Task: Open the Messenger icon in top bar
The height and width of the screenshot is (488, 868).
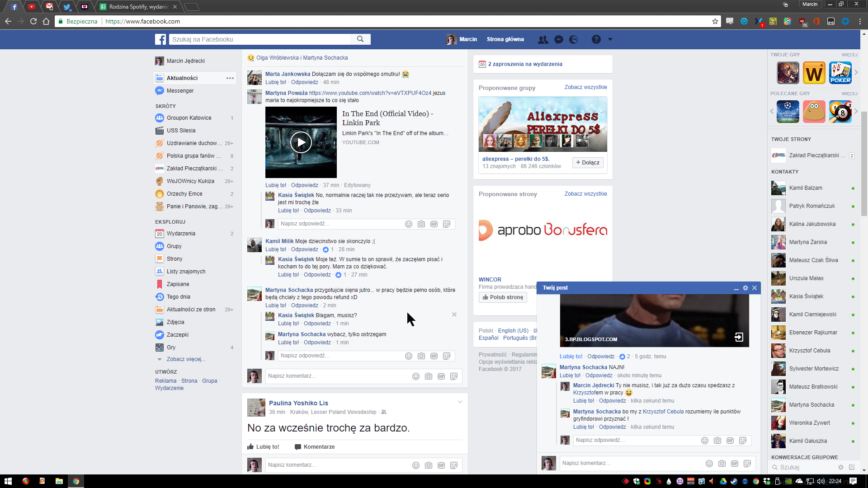Action: pos(559,39)
